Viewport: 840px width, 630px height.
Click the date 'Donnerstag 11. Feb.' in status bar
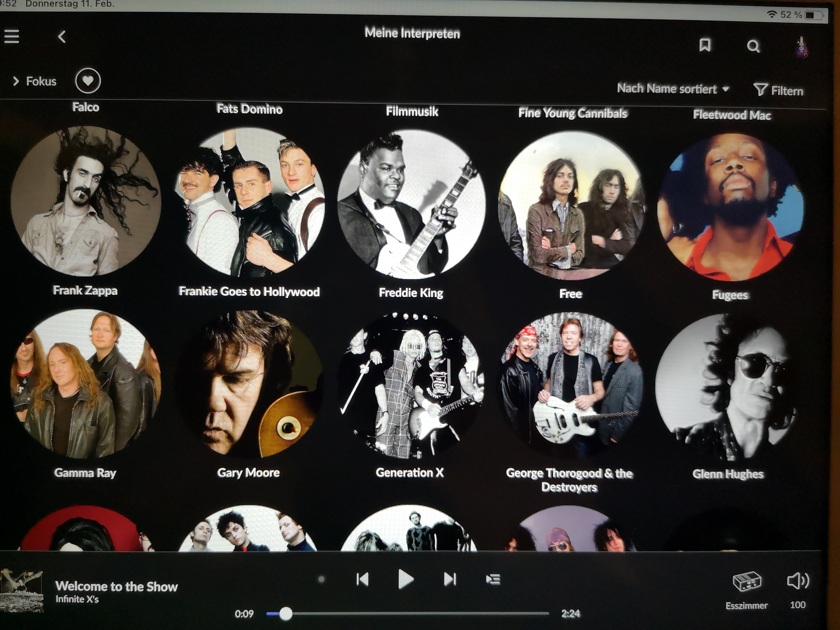69,4
